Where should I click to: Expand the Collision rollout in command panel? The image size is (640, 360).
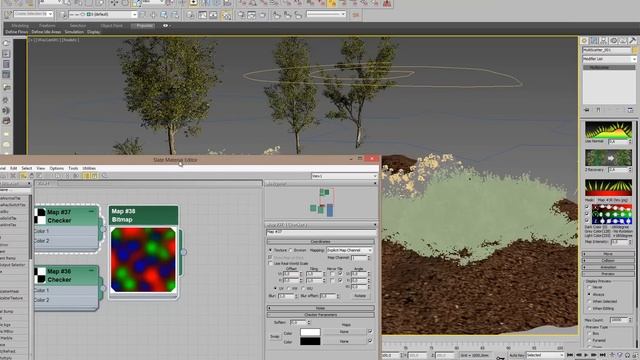(608, 260)
